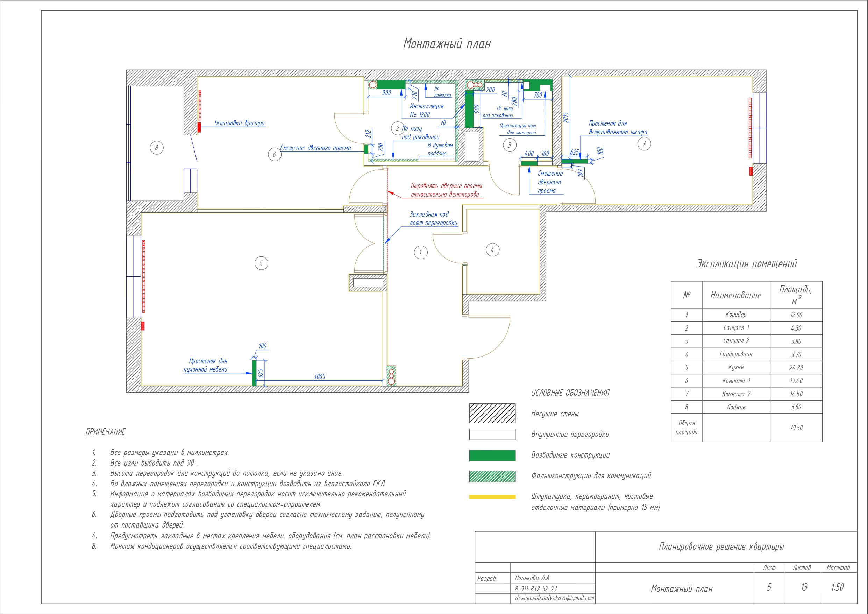
Task: Click the scale value 1:50 cell
Action: (837, 587)
